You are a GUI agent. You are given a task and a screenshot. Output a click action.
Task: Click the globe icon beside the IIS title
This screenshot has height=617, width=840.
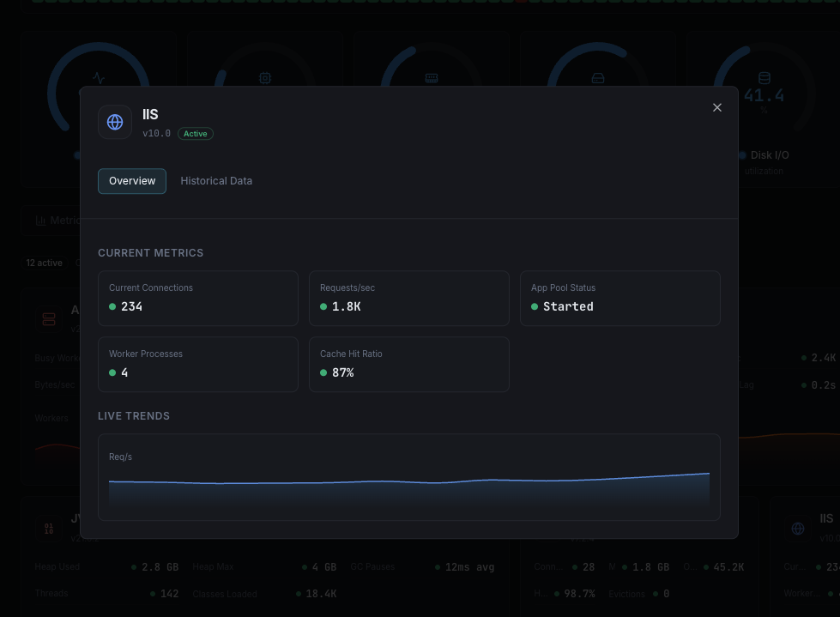click(115, 122)
